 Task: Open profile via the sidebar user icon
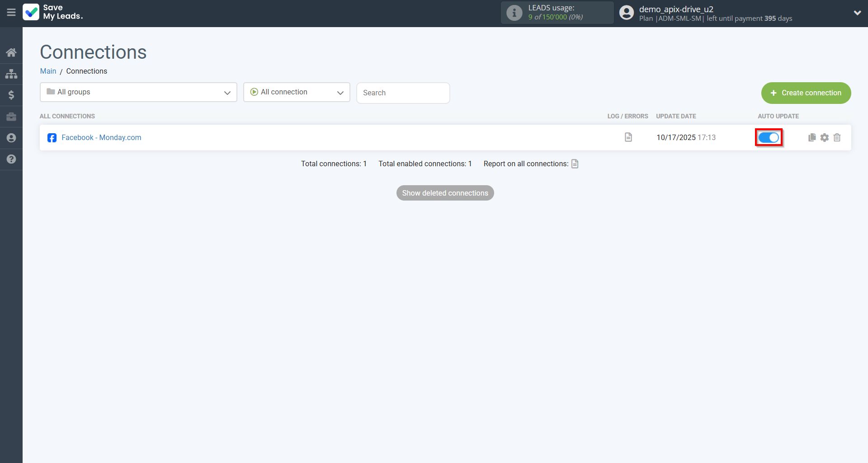click(11, 138)
